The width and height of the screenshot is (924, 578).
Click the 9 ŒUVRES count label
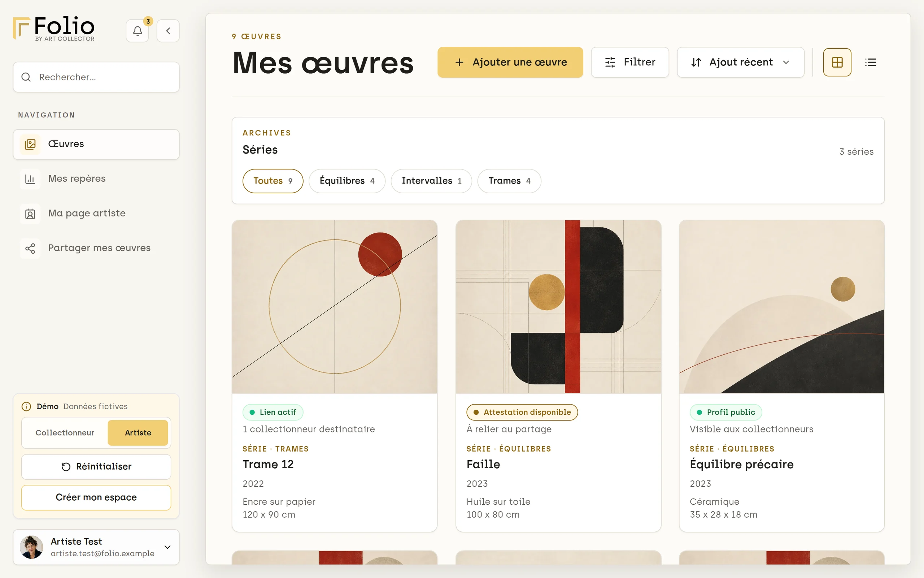[x=257, y=37]
